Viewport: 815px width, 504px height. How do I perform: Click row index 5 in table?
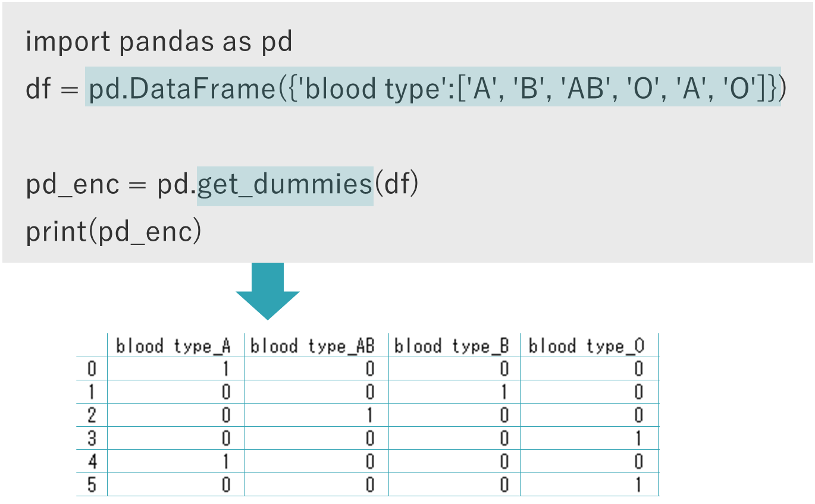(92, 485)
